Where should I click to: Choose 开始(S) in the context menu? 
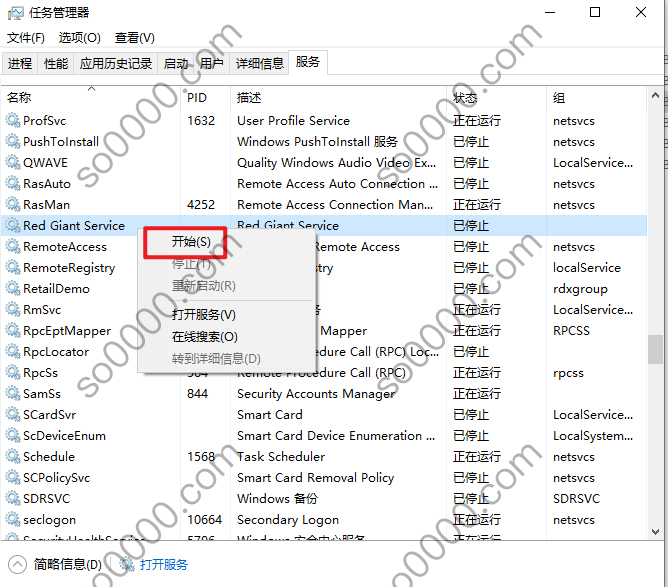click(191, 242)
